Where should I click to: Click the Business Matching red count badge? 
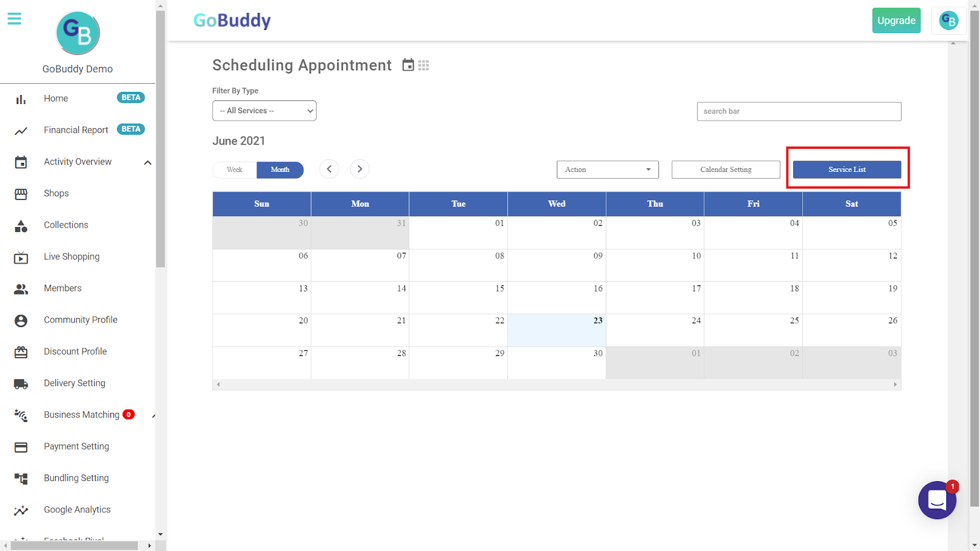[x=129, y=414]
